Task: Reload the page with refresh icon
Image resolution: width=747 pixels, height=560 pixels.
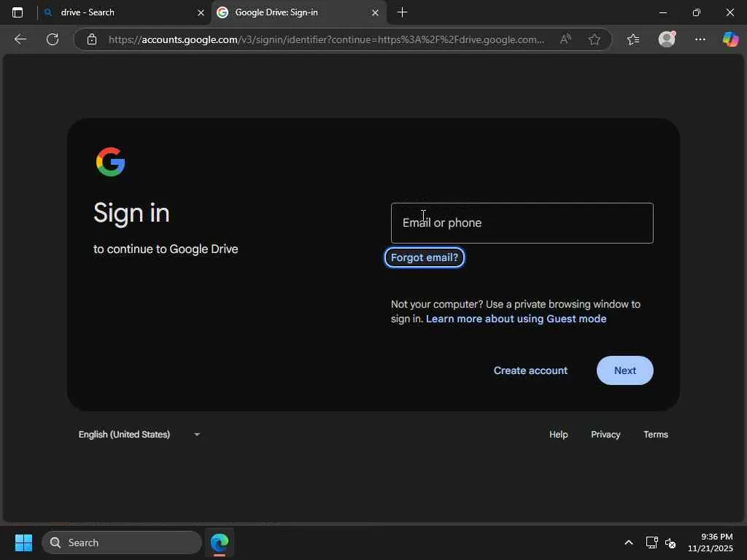Action: (x=53, y=39)
